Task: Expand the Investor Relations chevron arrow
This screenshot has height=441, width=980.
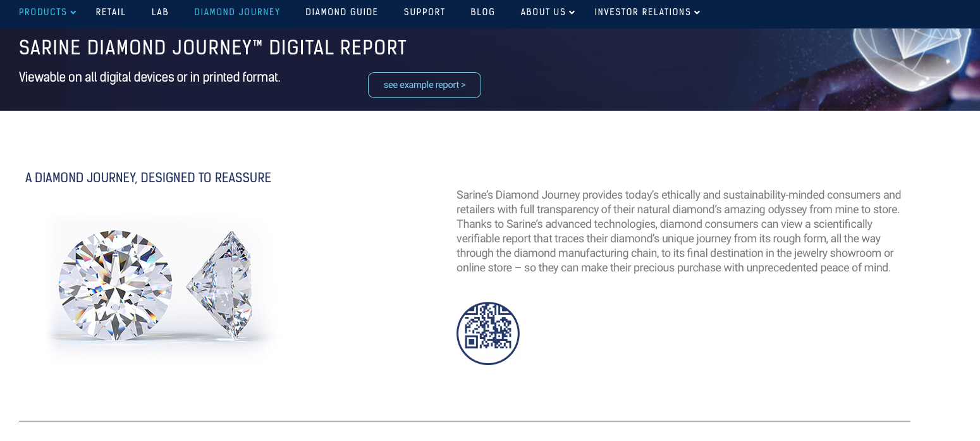Action: 697,13
